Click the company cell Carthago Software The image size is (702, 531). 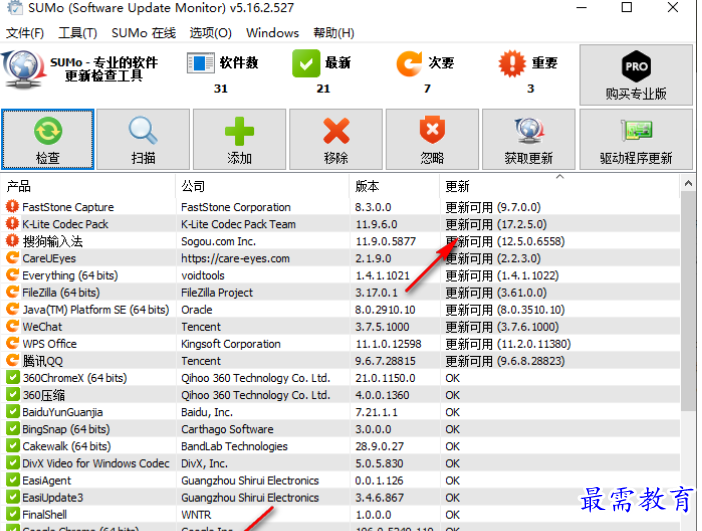[x=227, y=429]
